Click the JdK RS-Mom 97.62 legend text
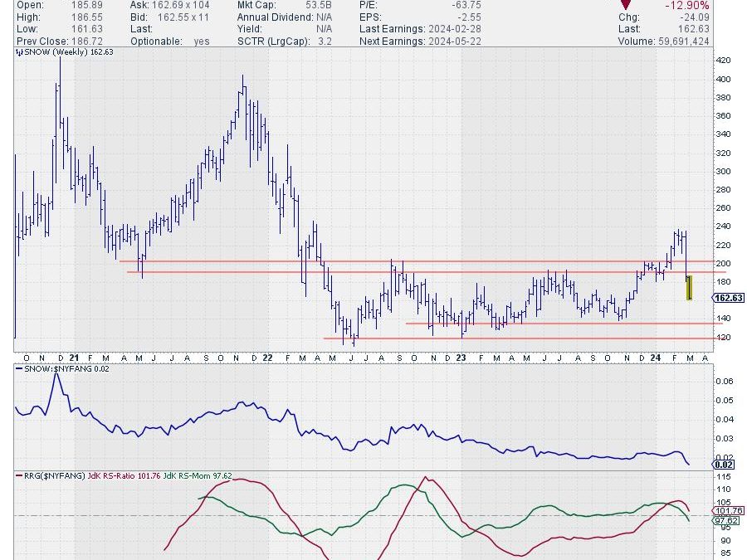747x560 pixels. coord(198,475)
